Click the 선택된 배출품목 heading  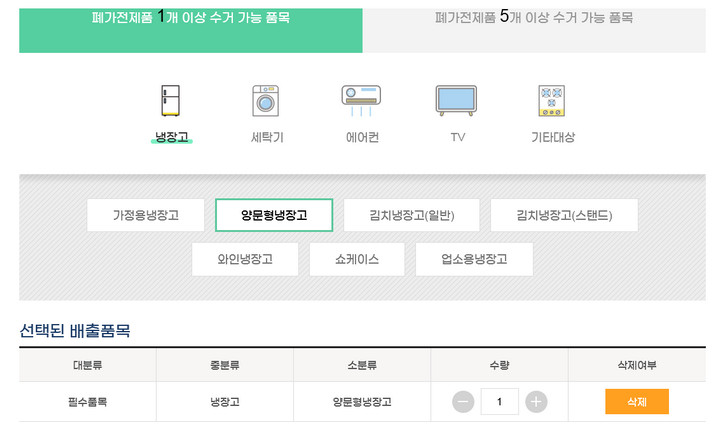click(75, 331)
